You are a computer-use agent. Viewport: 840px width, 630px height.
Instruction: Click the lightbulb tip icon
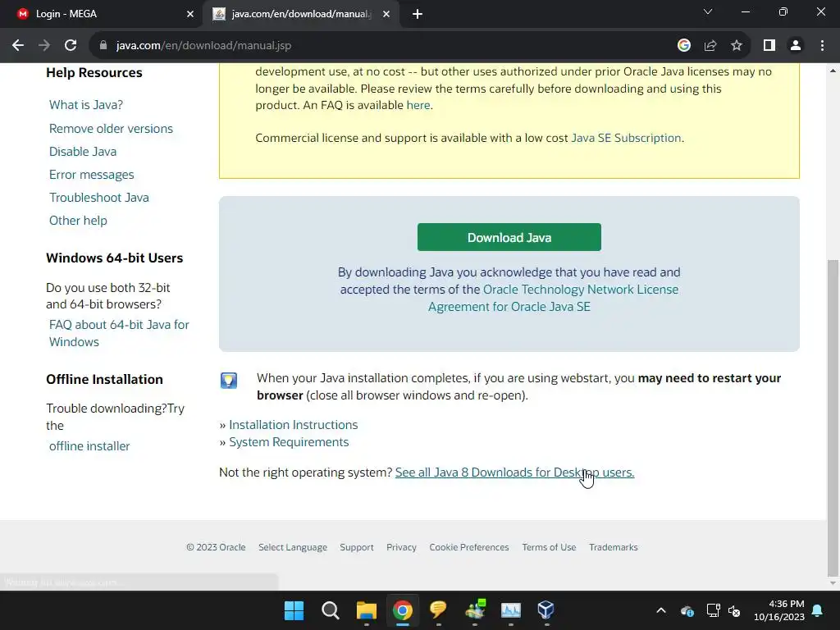tap(229, 381)
